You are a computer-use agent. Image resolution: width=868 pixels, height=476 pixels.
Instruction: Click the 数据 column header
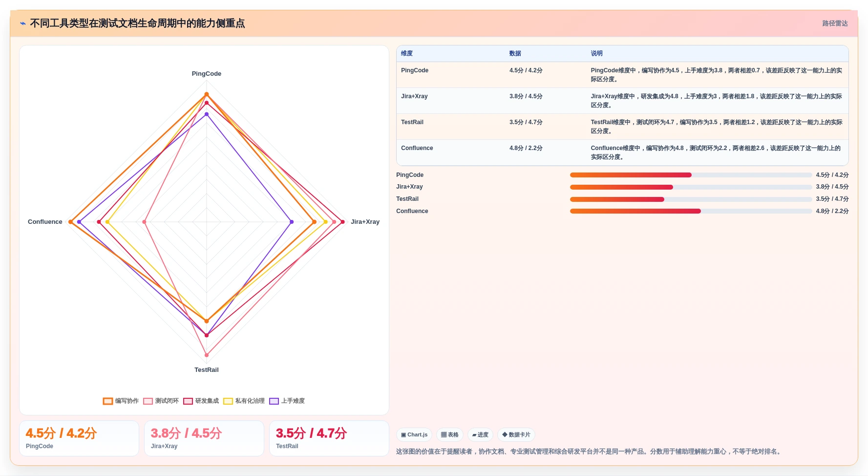[x=515, y=53]
